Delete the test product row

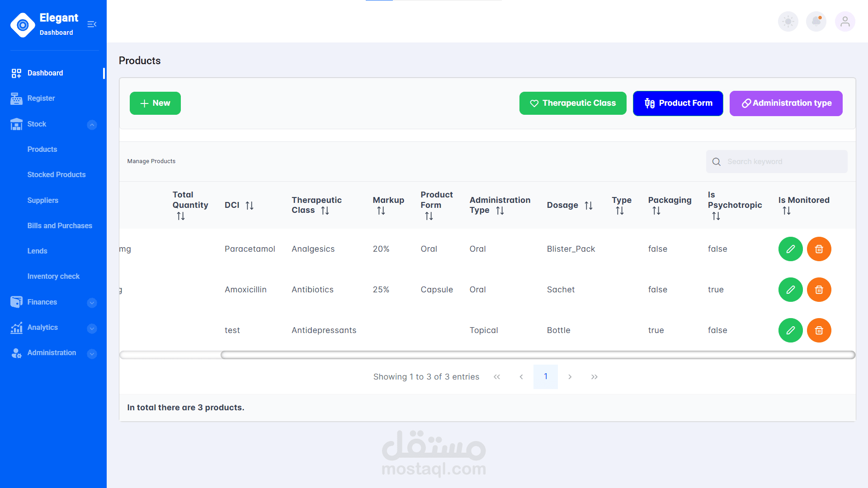click(x=819, y=330)
